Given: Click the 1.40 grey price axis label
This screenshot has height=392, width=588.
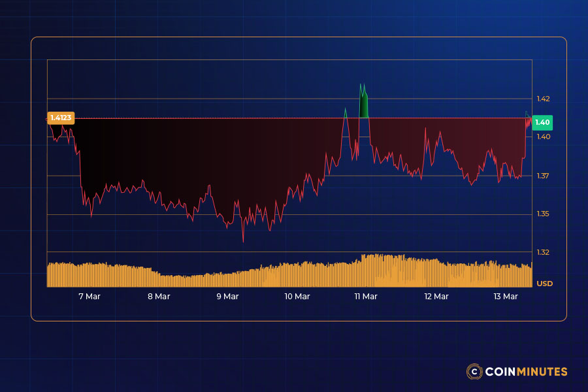Looking at the screenshot, I should (543, 137).
